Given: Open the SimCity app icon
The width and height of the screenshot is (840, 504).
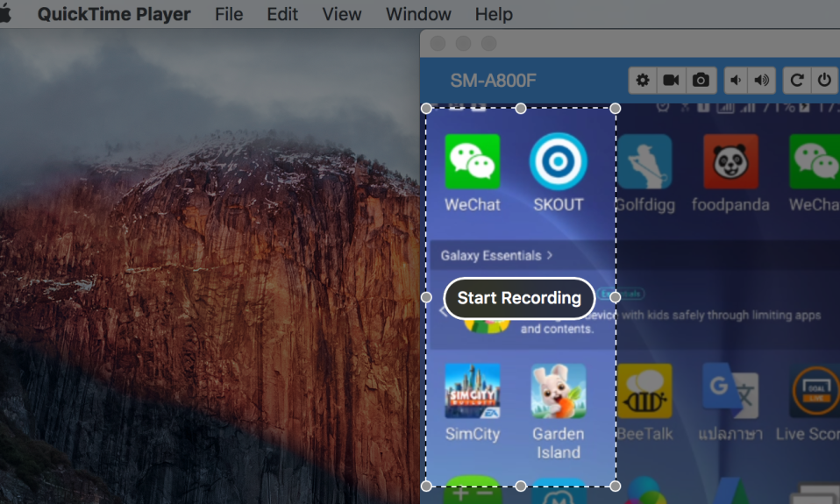Looking at the screenshot, I should pos(472,391).
